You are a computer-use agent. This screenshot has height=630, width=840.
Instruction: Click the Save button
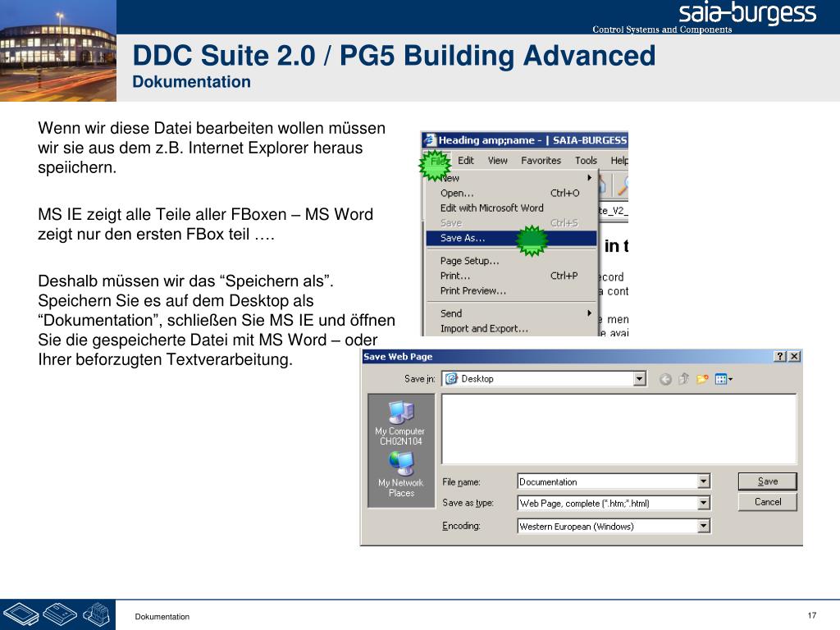[767, 481]
